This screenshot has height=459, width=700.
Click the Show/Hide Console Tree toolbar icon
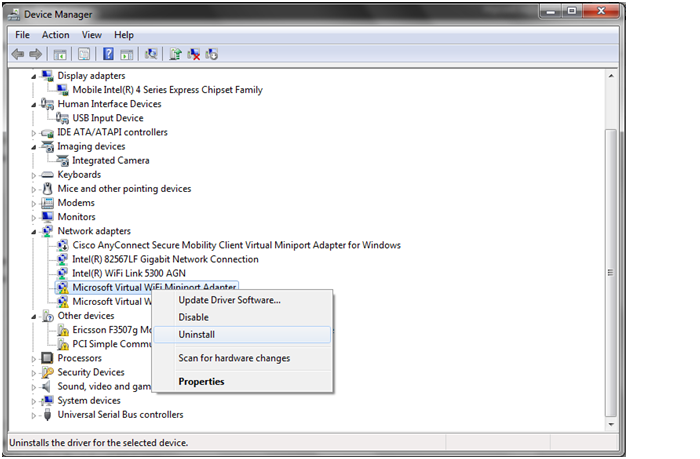tap(60, 54)
